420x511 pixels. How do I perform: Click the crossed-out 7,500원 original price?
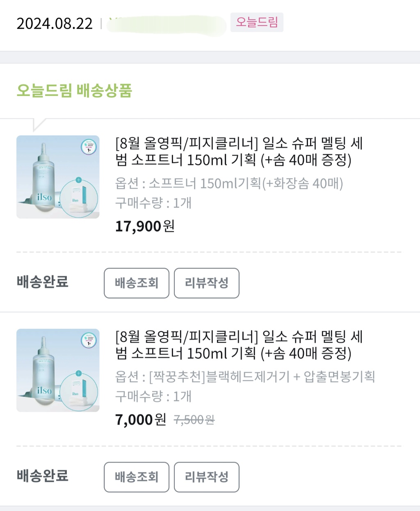click(x=194, y=420)
